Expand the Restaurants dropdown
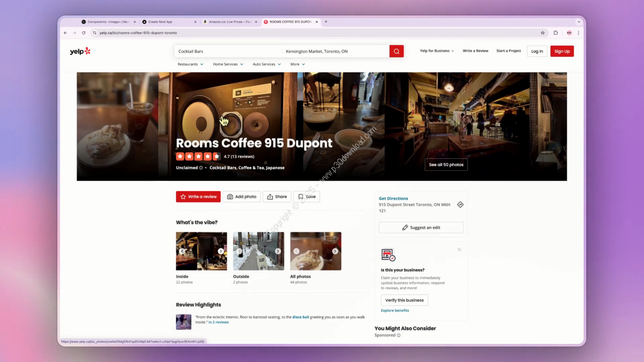The height and width of the screenshot is (362, 644). (190, 64)
